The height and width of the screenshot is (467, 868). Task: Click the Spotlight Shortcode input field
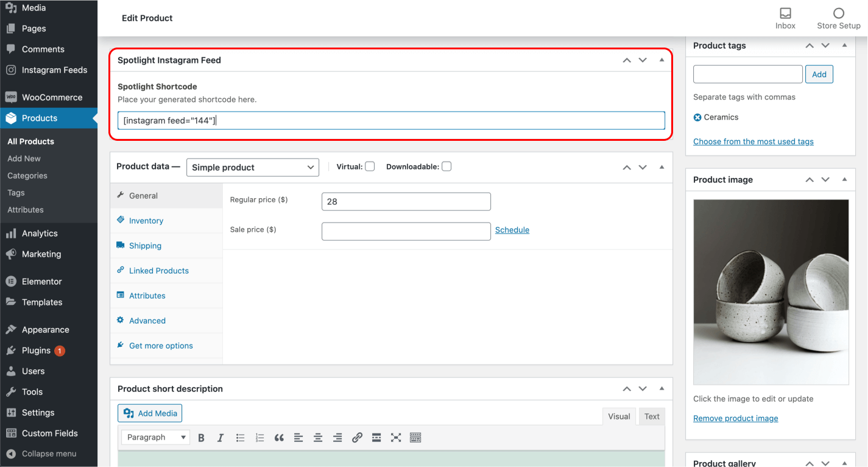click(391, 120)
